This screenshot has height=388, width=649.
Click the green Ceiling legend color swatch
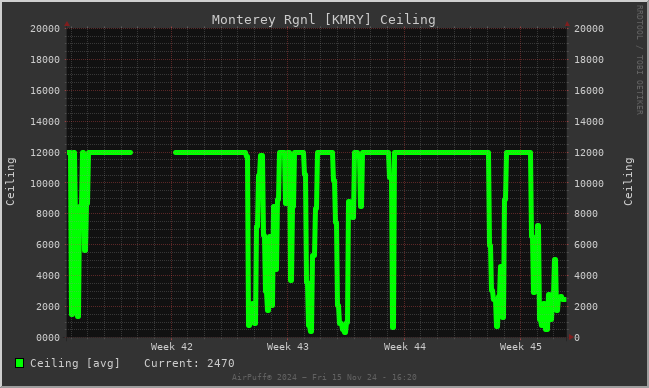click(19, 363)
